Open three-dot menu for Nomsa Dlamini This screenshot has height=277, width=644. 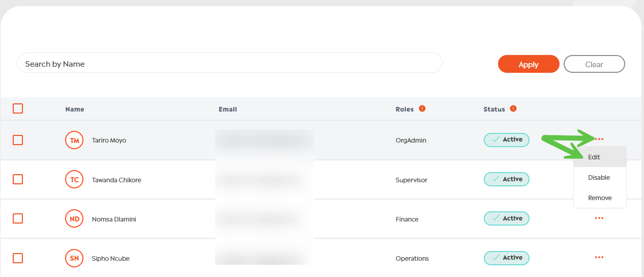coord(599,218)
